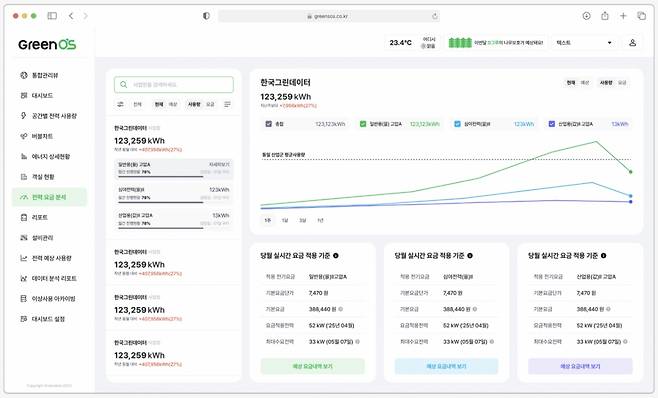Click the green battery gauge in header

coord(460,43)
